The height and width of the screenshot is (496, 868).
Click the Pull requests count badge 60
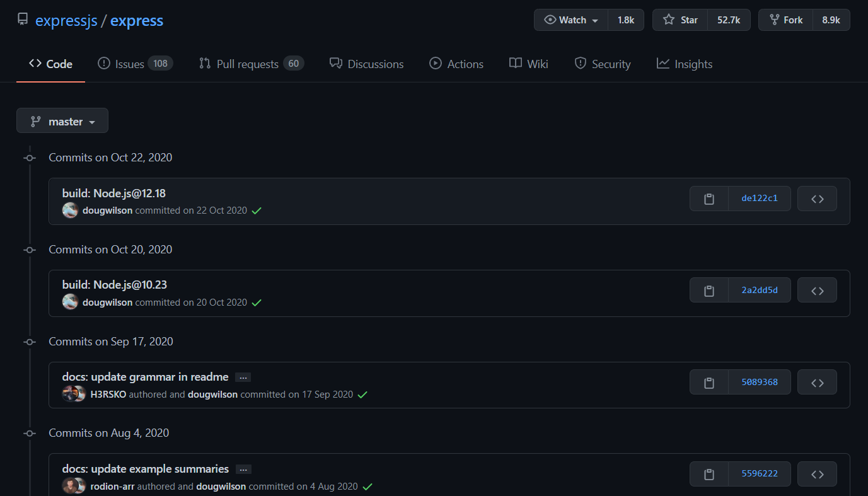[x=293, y=63]
